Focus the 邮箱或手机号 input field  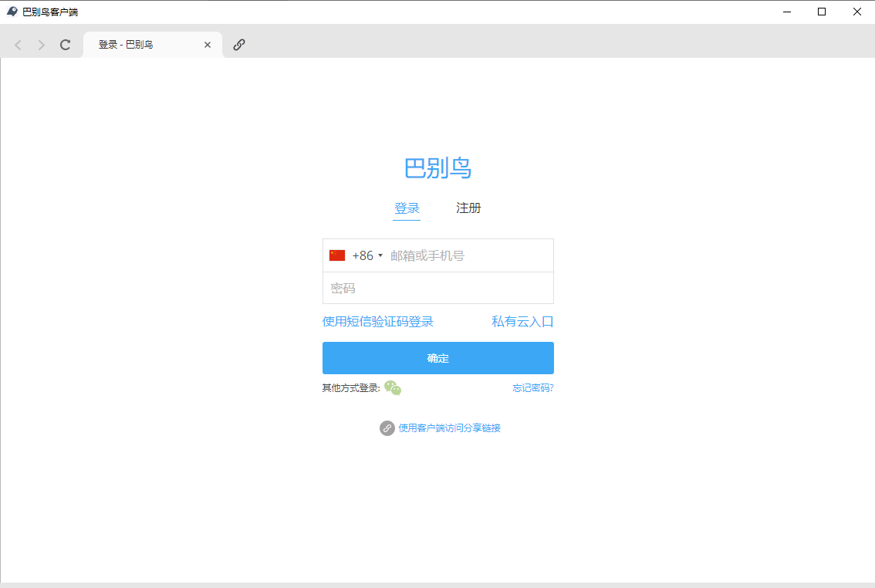pyautogui.click(x=470, y=255)
